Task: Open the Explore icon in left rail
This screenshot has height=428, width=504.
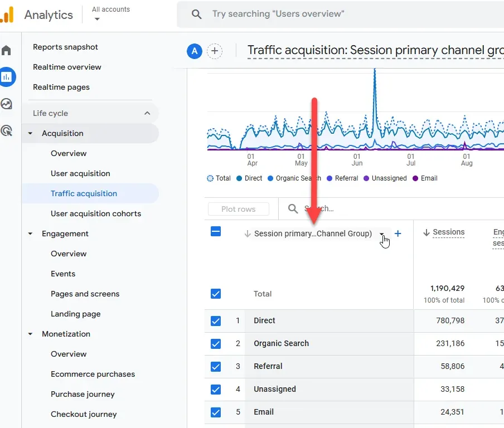Action: [7, 104]
